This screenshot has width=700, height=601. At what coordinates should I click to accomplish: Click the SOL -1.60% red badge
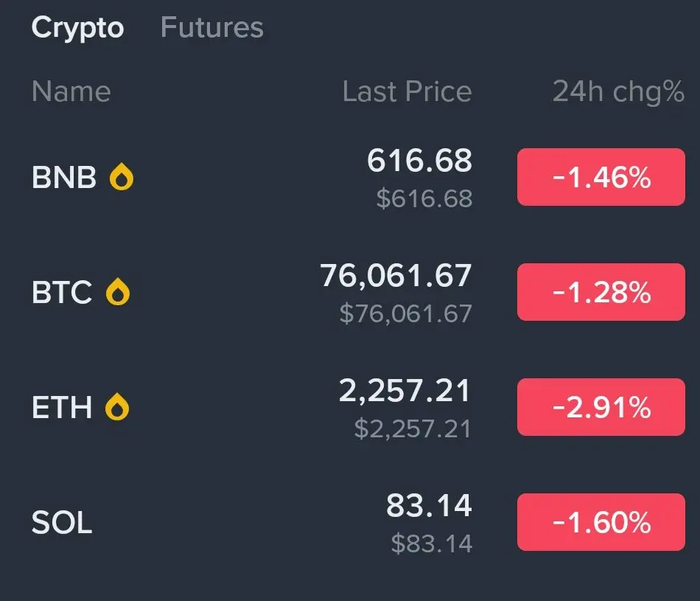pyautogui.click(x=601, y=522)
